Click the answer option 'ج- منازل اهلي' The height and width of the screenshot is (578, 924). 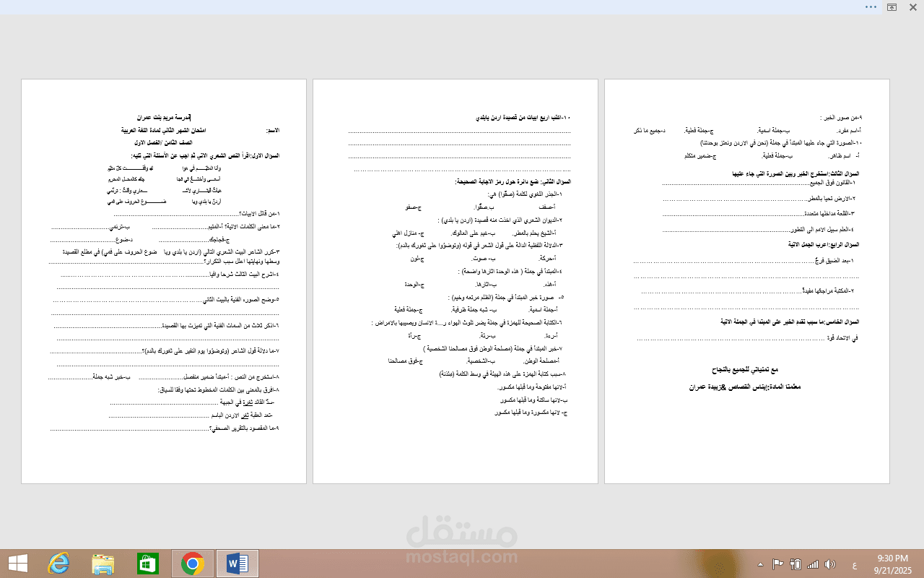tap(408, 233)
